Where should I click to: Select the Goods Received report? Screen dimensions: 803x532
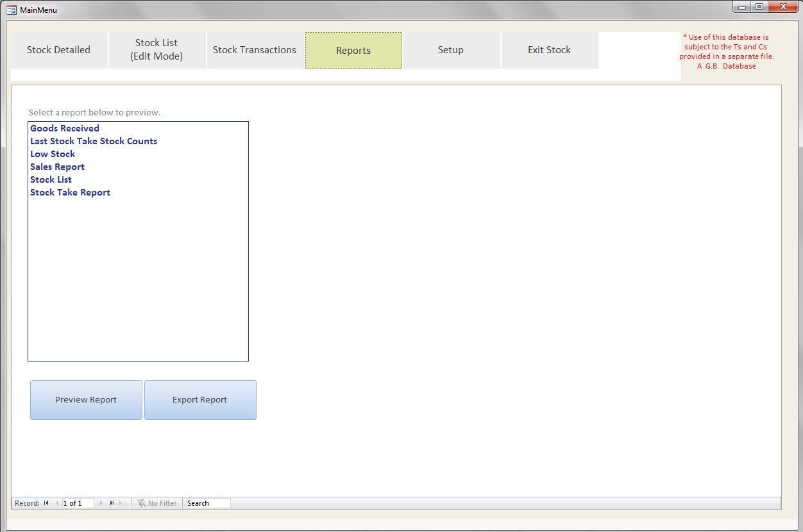64,128
